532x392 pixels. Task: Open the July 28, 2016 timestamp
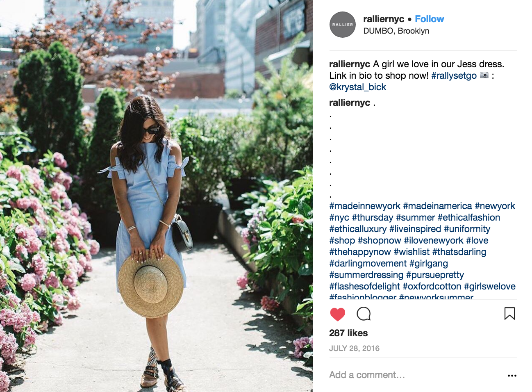tap(354, 348)
